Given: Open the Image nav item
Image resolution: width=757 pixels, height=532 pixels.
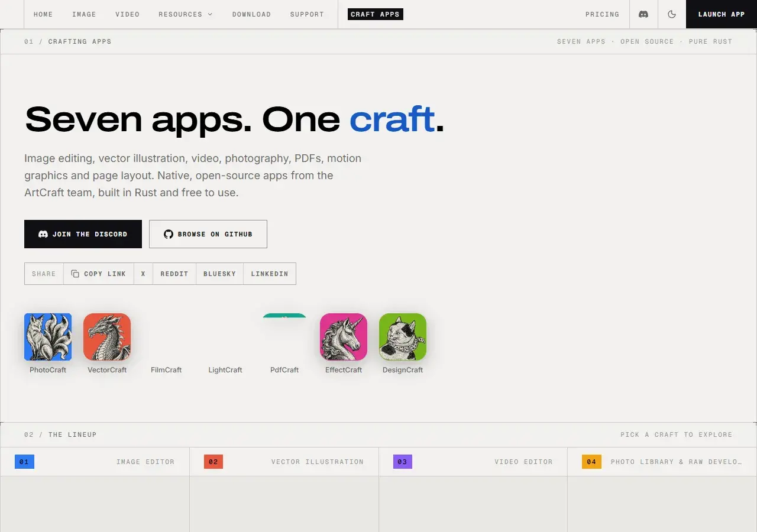Looking at the screenshot, I should click(x=84, y=14).
